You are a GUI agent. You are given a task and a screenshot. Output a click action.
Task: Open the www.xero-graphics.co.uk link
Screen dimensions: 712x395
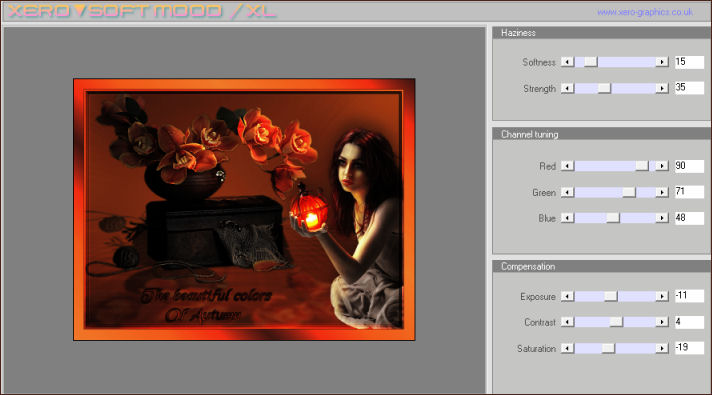(x=645, y=12)
